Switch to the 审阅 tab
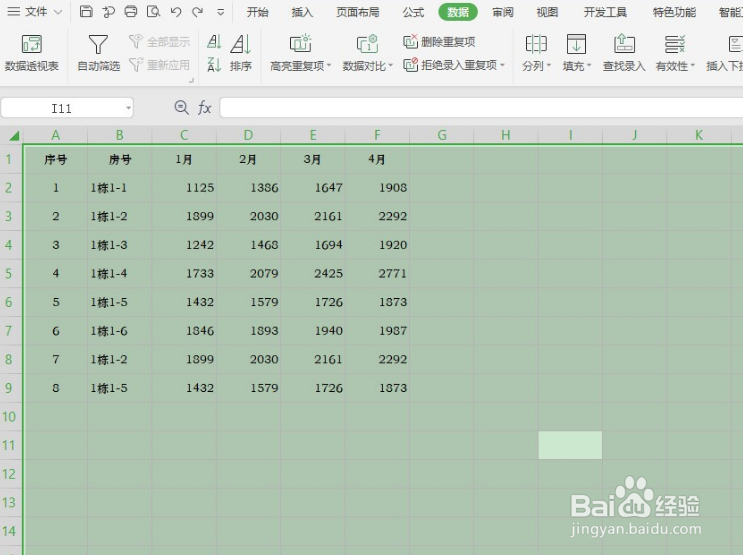The image size is (743, 555). tap(503, 12)
